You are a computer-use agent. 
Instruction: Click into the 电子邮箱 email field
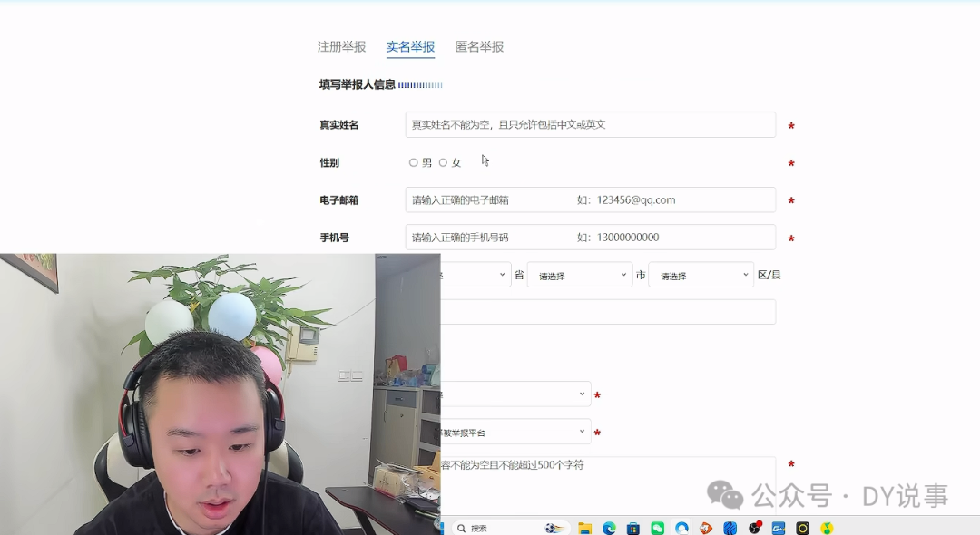[591, 199]
